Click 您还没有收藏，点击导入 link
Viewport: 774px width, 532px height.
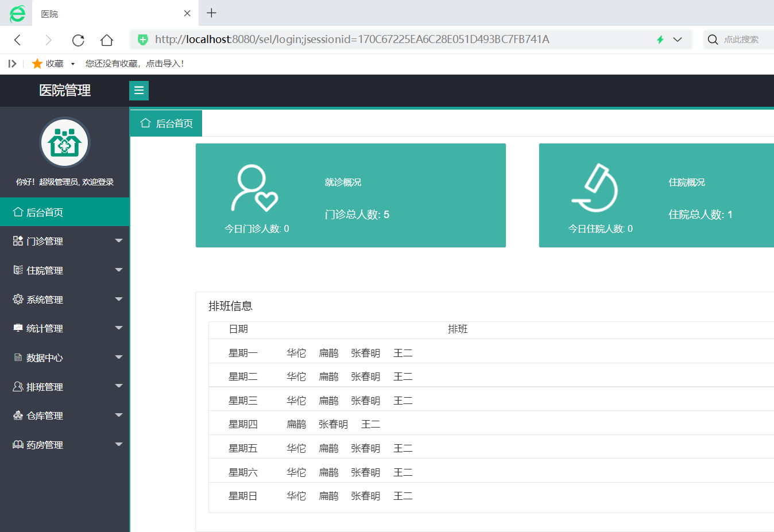pos(133,63)
